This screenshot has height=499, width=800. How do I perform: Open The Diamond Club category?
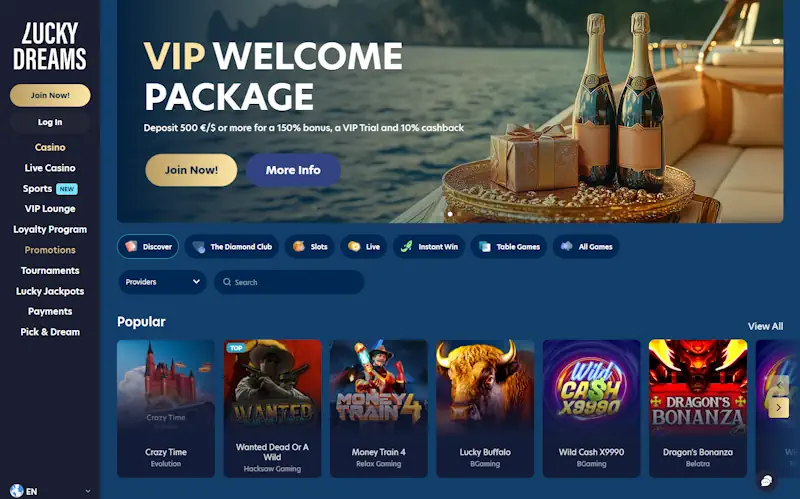click(x=232, y=246)
